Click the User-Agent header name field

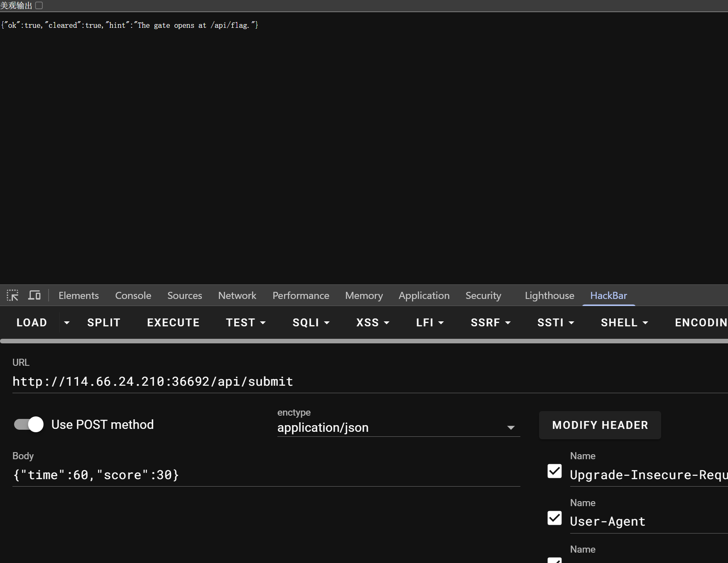(649, 521)
